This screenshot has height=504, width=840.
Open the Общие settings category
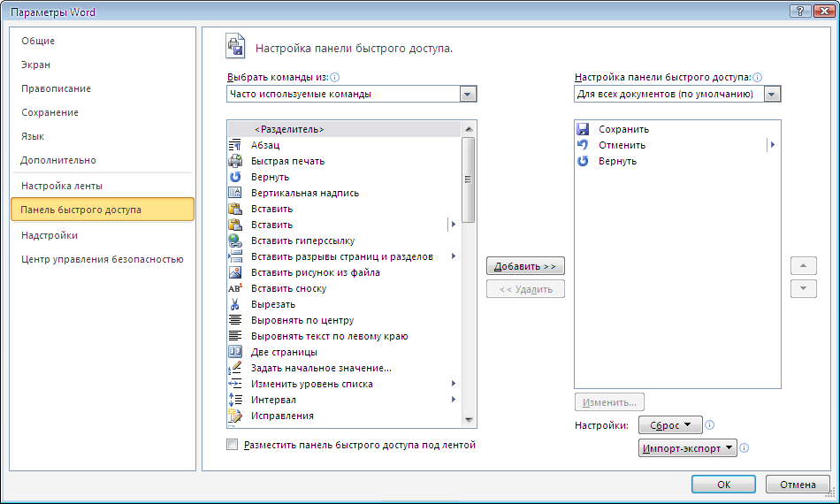(x=37, y=41)
